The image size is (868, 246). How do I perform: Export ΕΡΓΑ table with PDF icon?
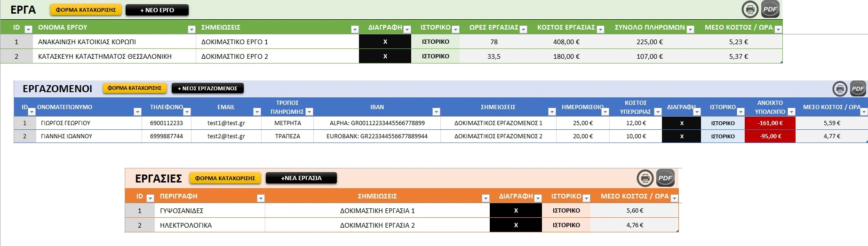pyautogui.click(x=770, y=9)
